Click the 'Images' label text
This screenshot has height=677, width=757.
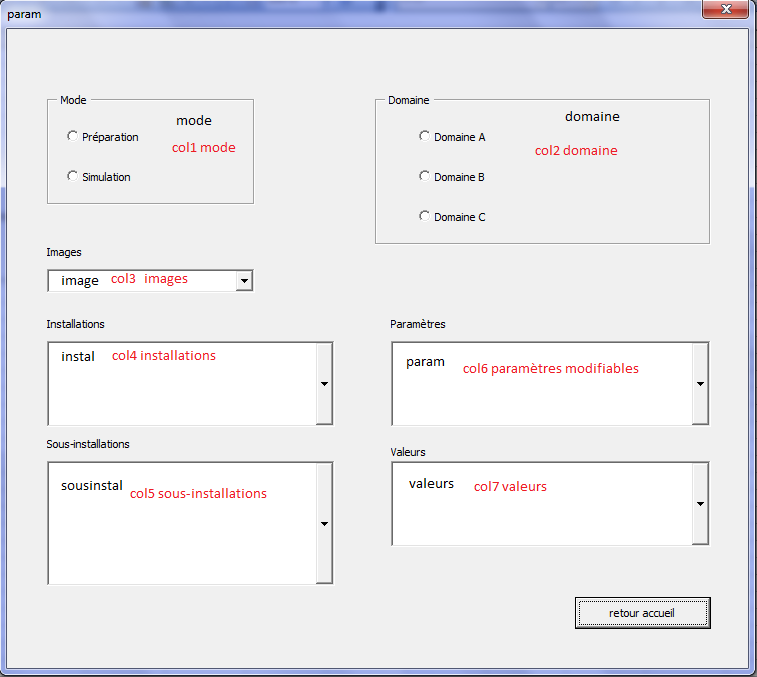coord(64,253)
